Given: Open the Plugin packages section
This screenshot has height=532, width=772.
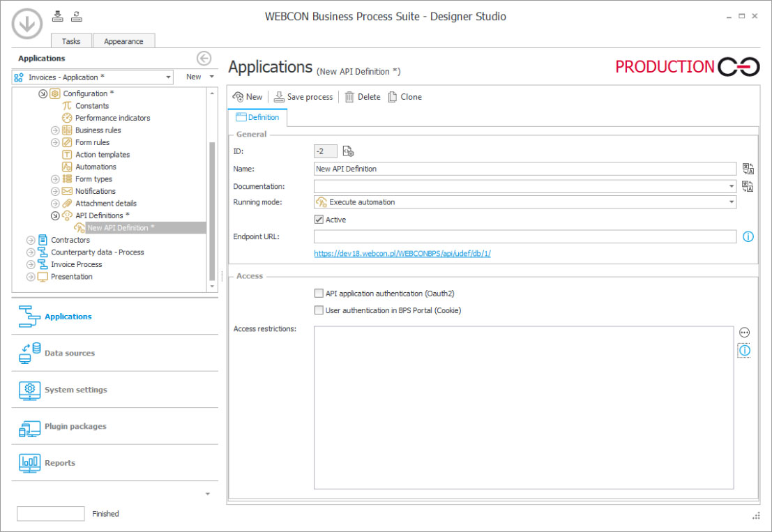Looking at the screenshot, I should click(114, 426).
